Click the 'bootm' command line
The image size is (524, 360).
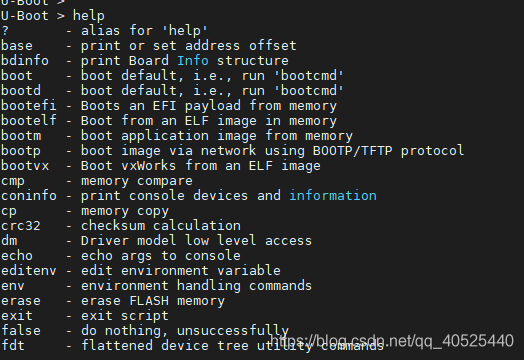pos(177,136)
